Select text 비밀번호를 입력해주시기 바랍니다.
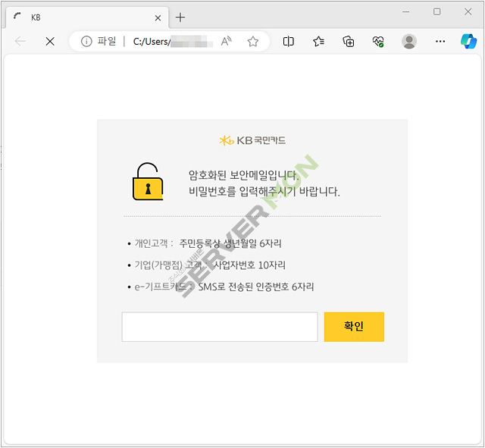 pos(264,191)
